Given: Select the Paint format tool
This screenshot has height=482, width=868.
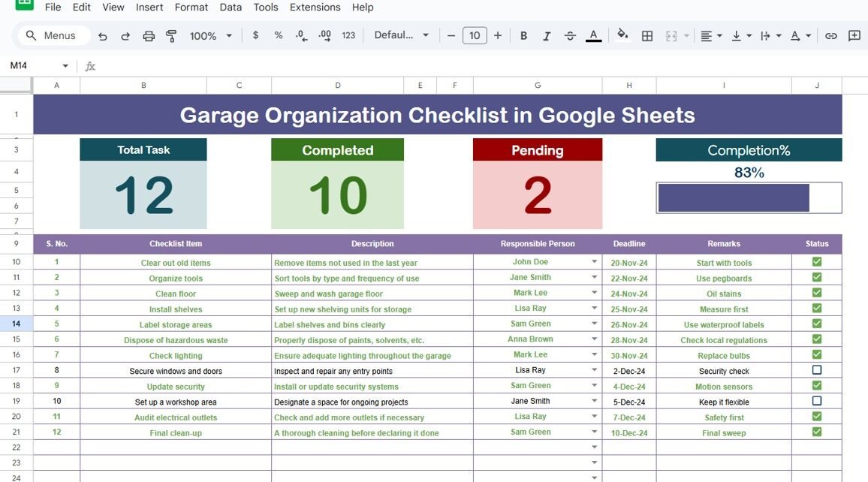Looking at the screenshot, I should point(171,36).
